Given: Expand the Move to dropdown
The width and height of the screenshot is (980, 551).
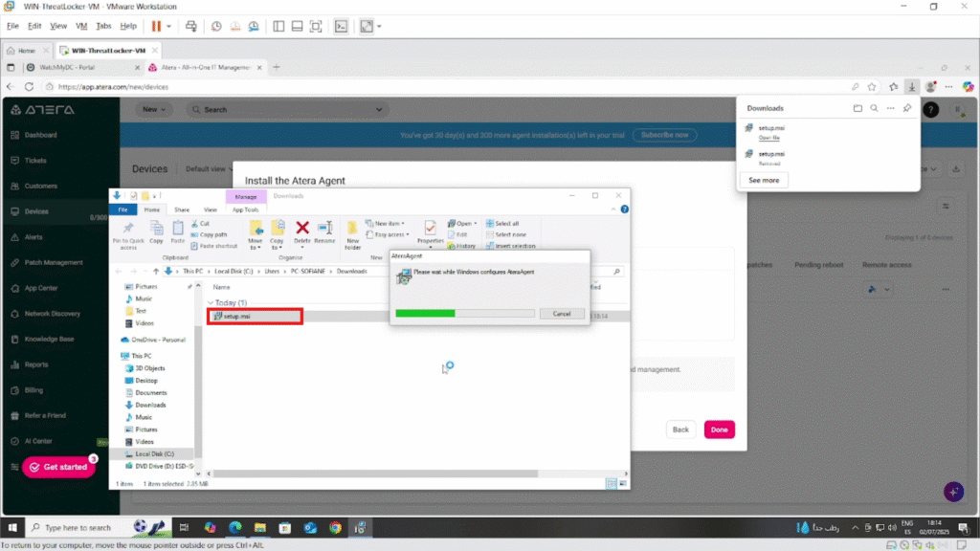Looking at the screenshot, I should coord(255,235).
